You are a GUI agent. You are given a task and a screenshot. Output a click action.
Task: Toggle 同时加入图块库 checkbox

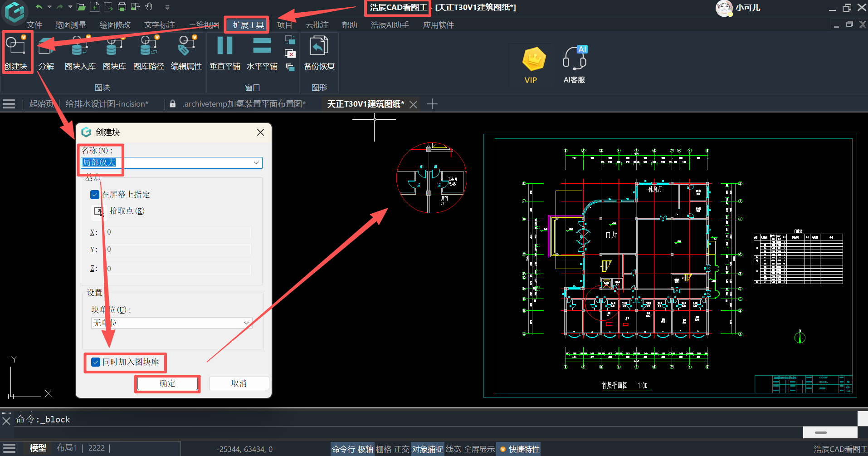pyautogui.click(x=96, y=362)
